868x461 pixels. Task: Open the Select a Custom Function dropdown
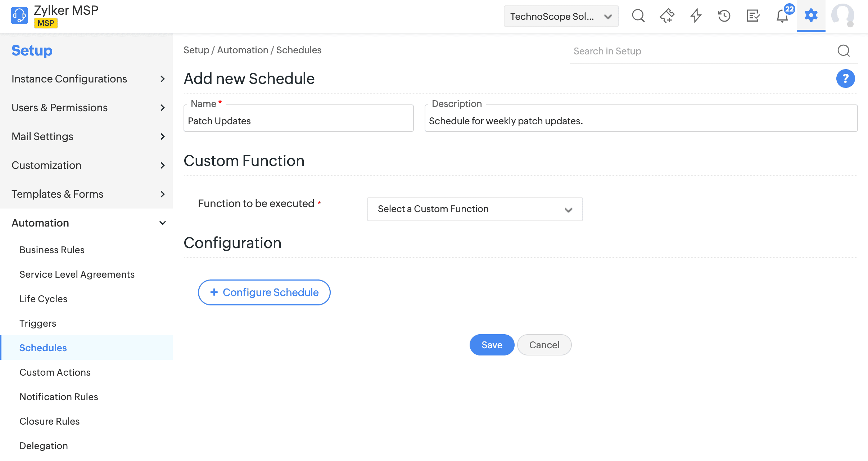(x=474, y=209)
